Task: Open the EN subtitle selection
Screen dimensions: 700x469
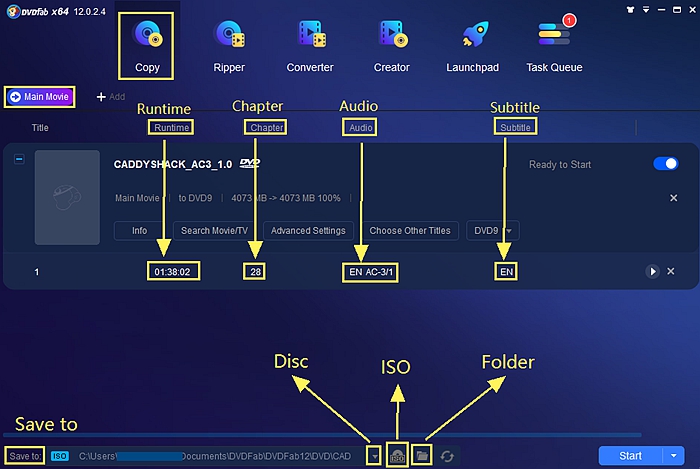Action: (x=506, y=272)
